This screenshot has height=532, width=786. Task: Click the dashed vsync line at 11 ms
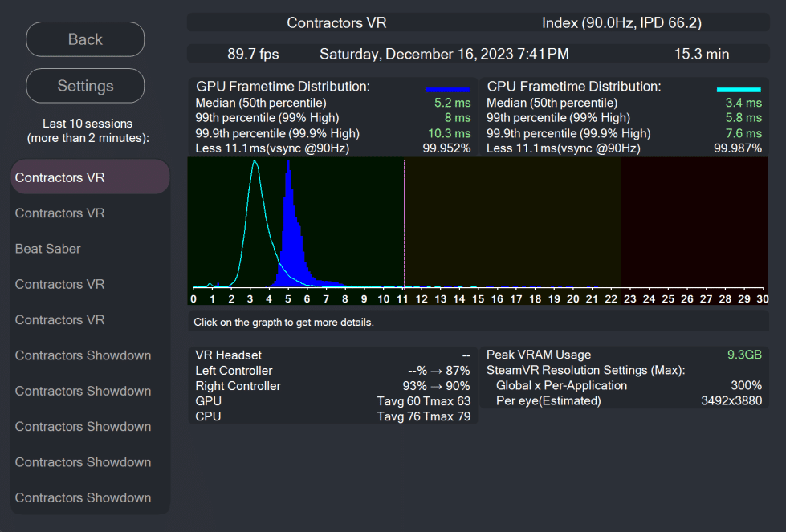[405, 223]
